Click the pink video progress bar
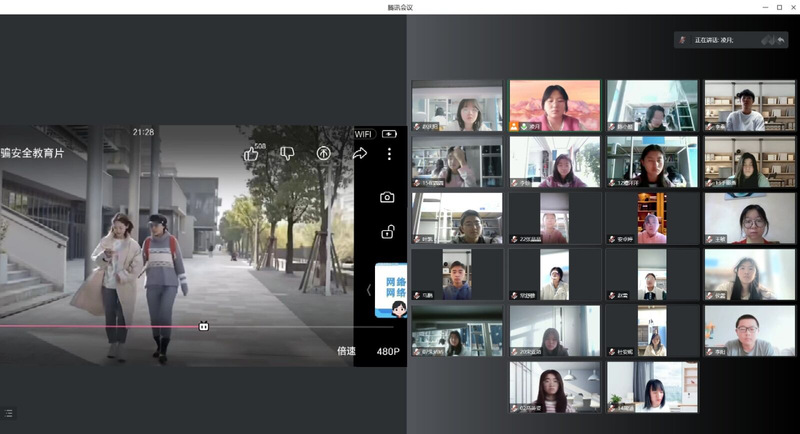This screenshot has height=434, width=800. point(100,326)
